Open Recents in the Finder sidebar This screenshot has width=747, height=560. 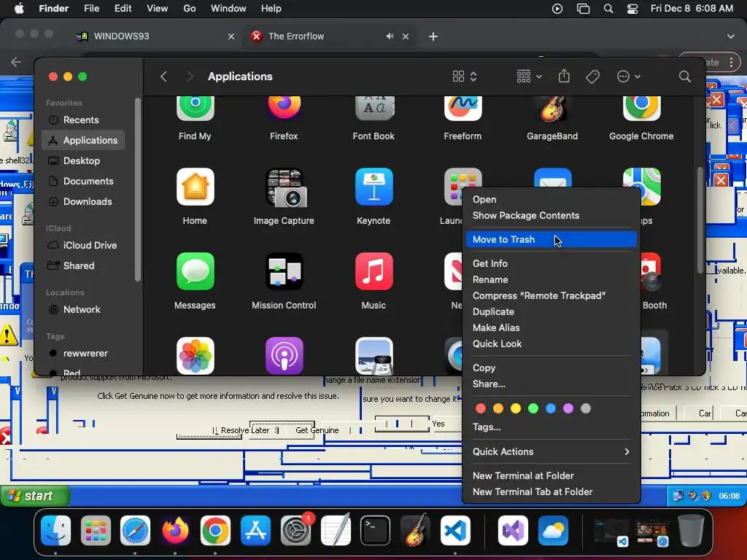click(x=83, y=120)
